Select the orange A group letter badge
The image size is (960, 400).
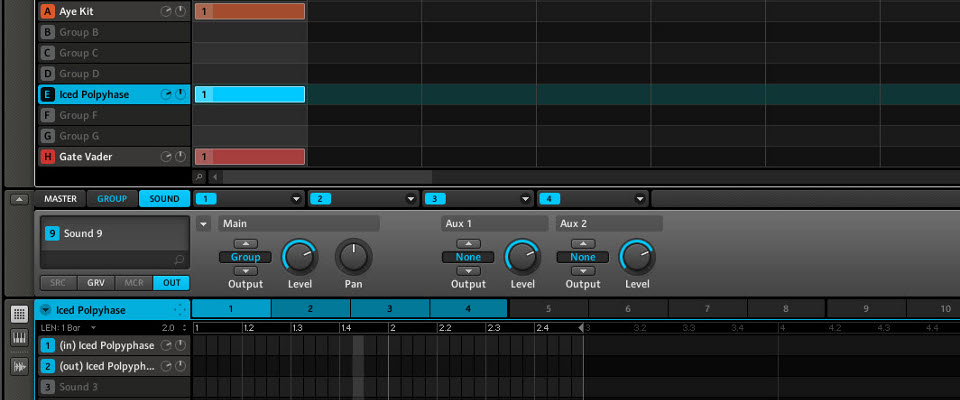point(48,11)
